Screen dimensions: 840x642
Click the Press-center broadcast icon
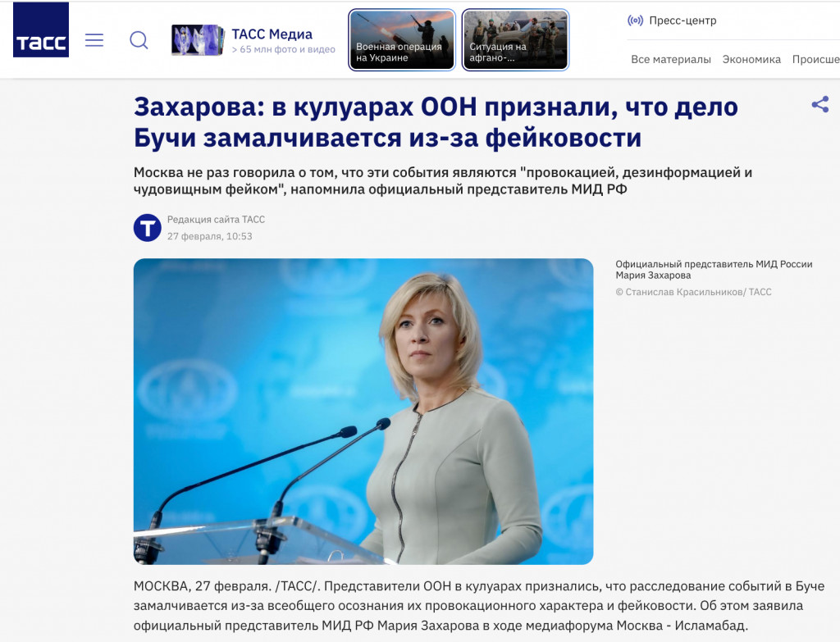(x=636, y=20)
